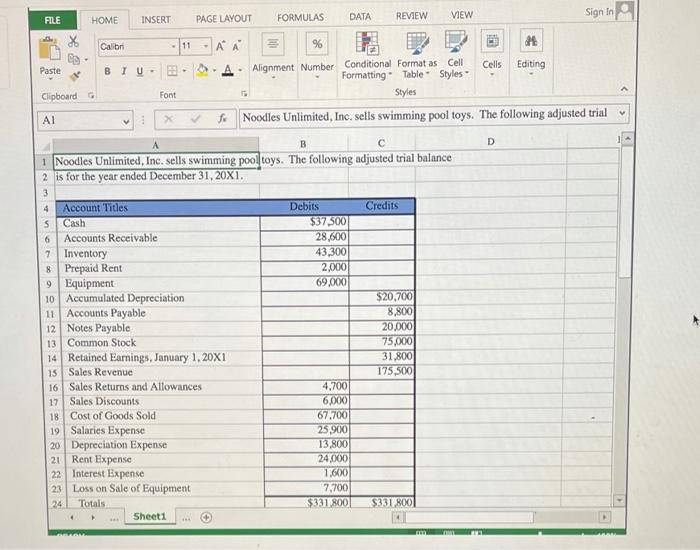
Task: Click the Cut scissors icon
Action: pos(73,42)
